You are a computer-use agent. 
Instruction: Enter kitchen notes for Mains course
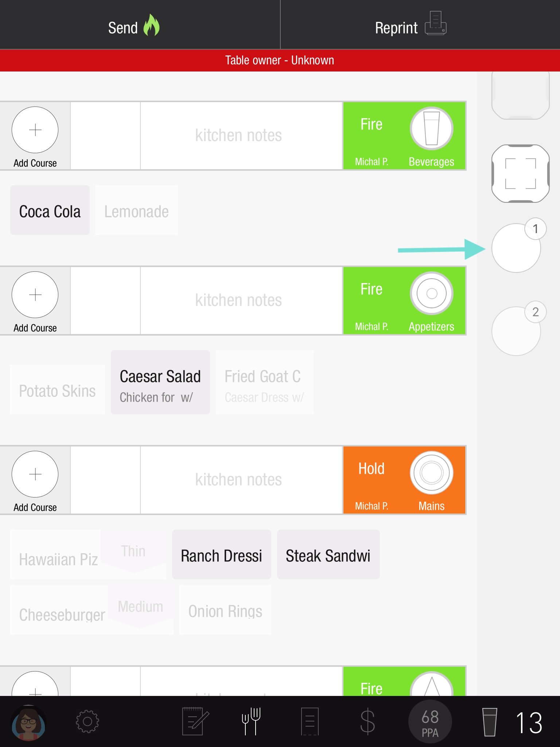point(238,480)
